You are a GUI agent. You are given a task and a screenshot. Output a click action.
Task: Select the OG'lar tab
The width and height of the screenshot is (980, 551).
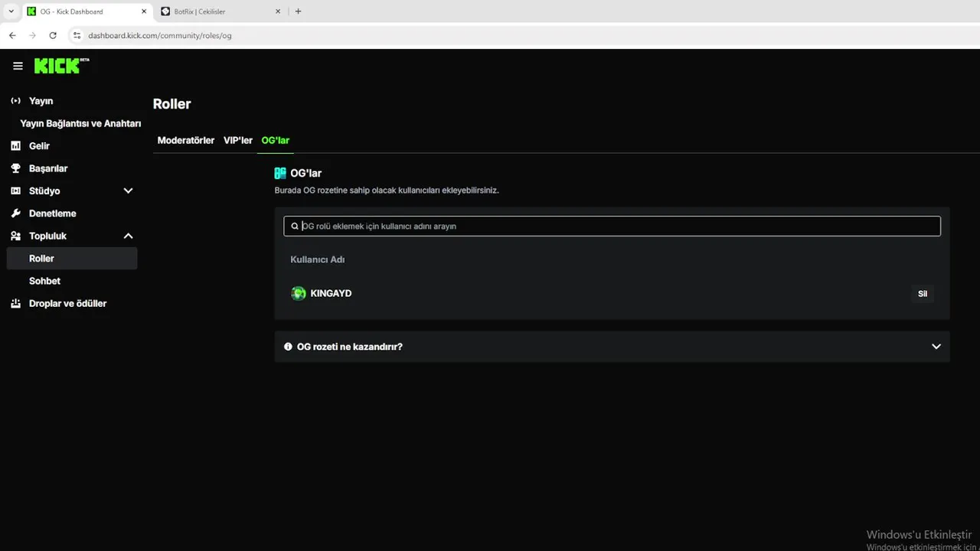pos(276,140)
